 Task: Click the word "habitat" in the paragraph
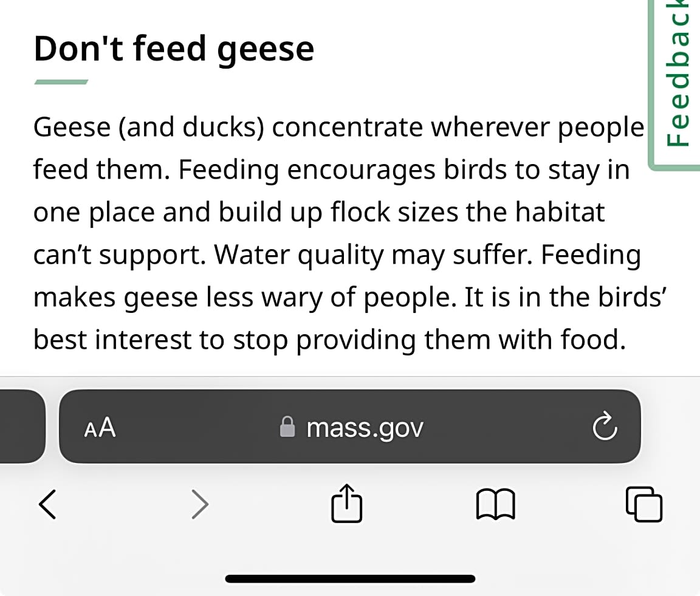pyautogui.click(x=560, y=213)
